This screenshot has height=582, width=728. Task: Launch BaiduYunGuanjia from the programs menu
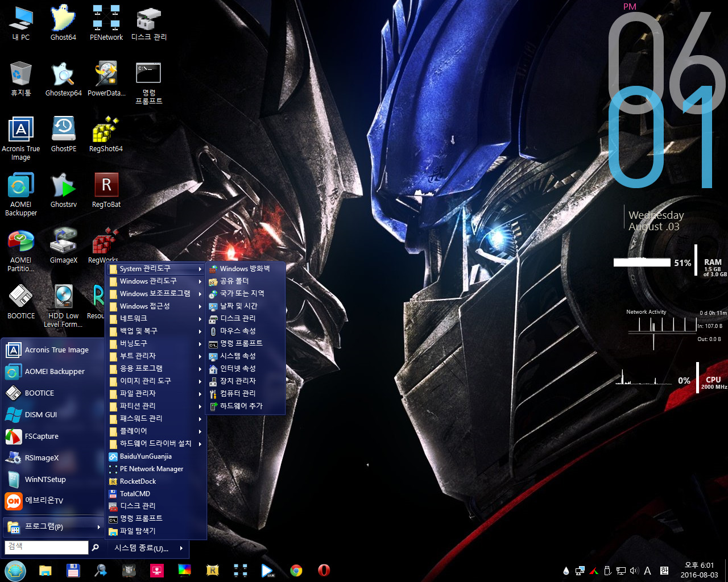tap(156, 456)
